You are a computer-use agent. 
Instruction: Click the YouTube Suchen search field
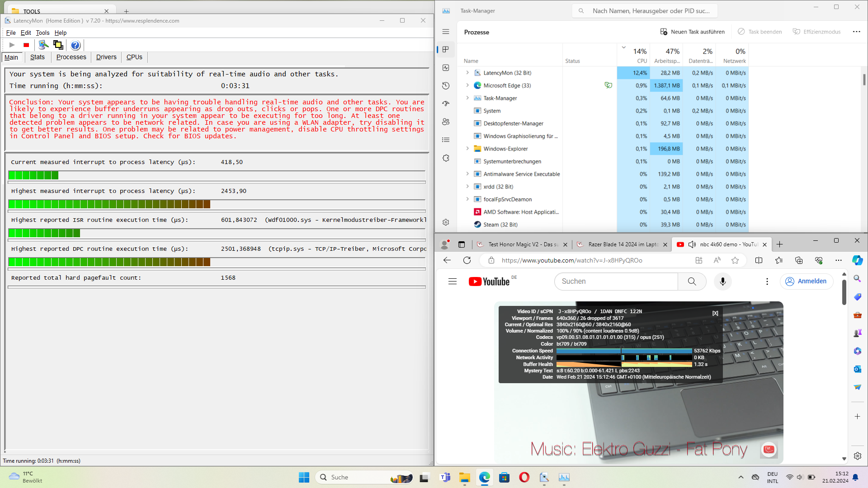tap(616, 282)
